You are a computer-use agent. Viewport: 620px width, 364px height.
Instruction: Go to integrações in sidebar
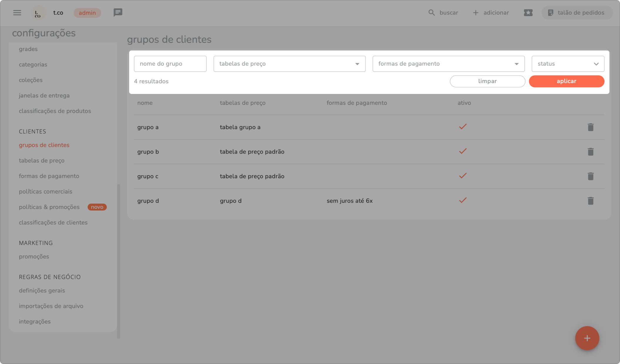[x=35, y=321]
